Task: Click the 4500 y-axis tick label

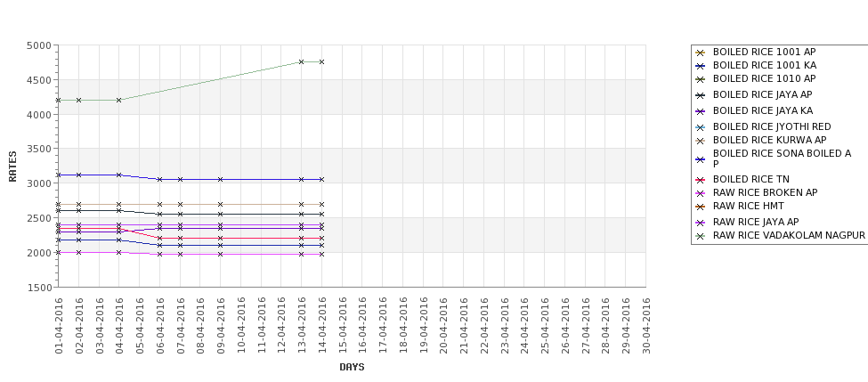Action: pos(39,80)
